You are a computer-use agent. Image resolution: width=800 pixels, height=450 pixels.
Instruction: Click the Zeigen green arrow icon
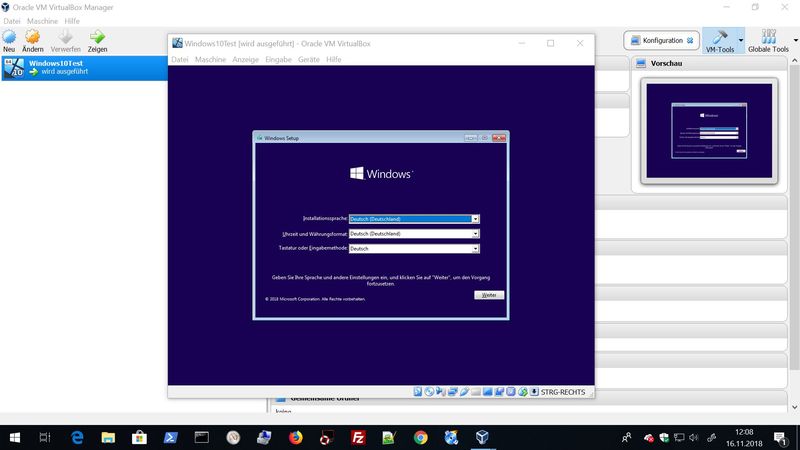click(x=97, y=37)
